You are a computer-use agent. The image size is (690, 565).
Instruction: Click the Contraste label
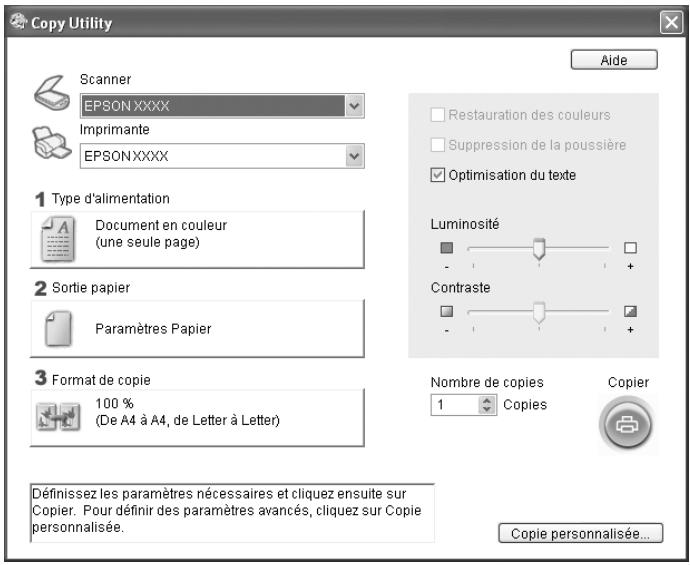point(460,288)
